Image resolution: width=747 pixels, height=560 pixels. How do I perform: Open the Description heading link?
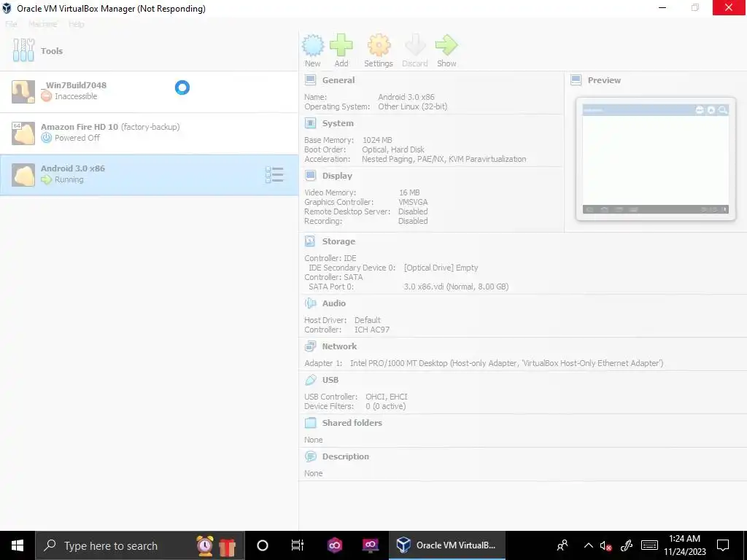click(345, 456)
